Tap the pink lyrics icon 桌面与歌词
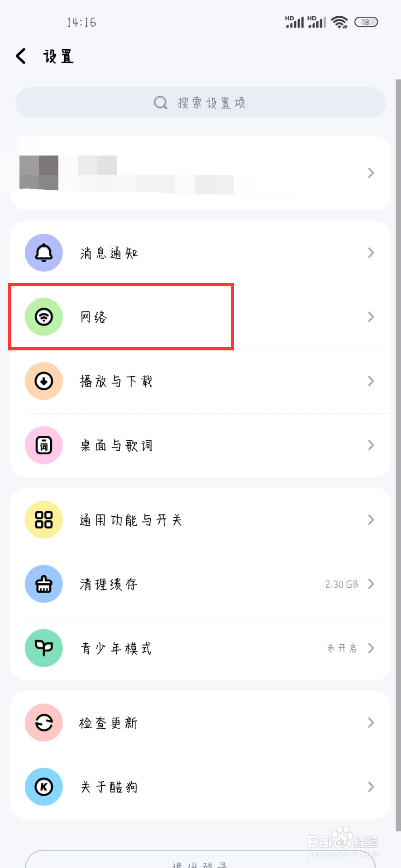Screen dimensions: 401x868 click(x=43, y=445)
